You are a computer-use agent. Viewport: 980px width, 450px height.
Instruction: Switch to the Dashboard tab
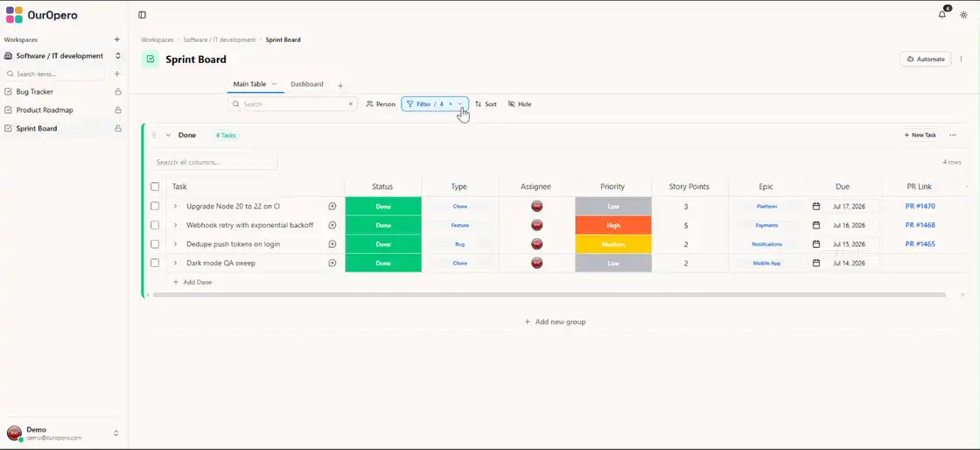coord(307,84)
